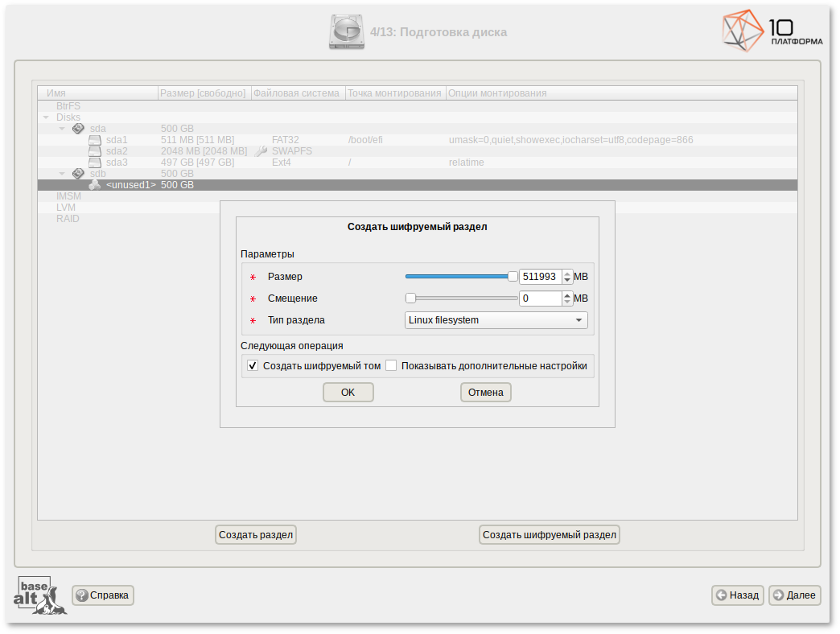Select the IMSM tree item
Viewport: 840px width, 634px height.
[x=68, y=196]
